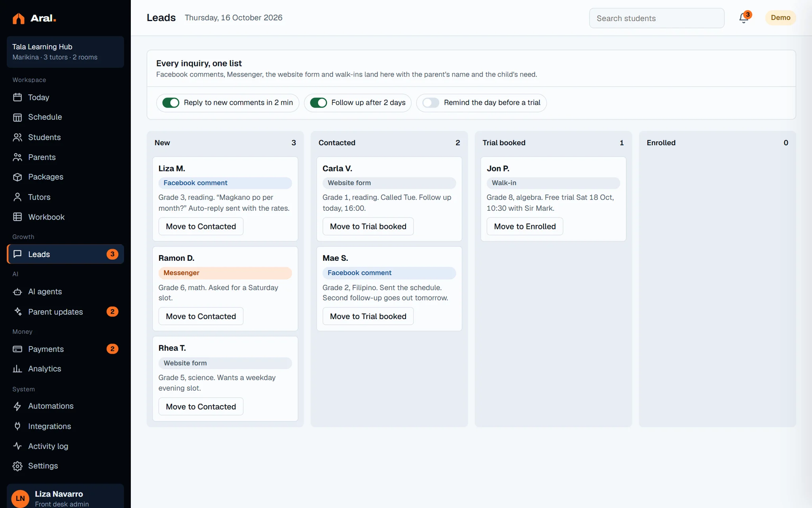Click the Activity log pulse icon
This screenshot has height=508, width=812.
[x=17, y=446]
